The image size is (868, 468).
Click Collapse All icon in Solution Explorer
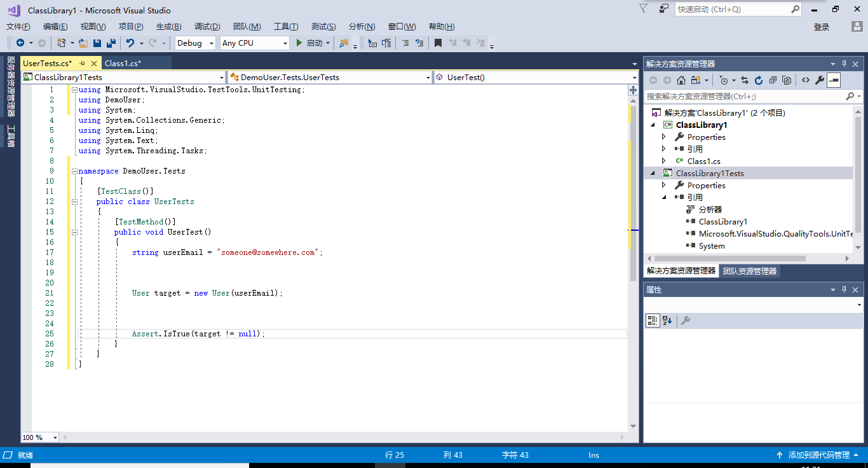(x=773, y=80)
